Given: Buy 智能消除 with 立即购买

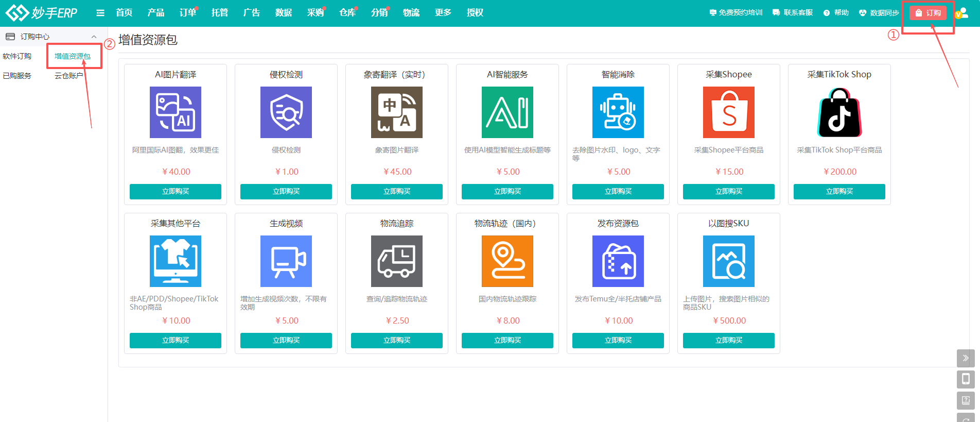Looking at the screenshot, I should pyautogui.click(x=618, y=192).
